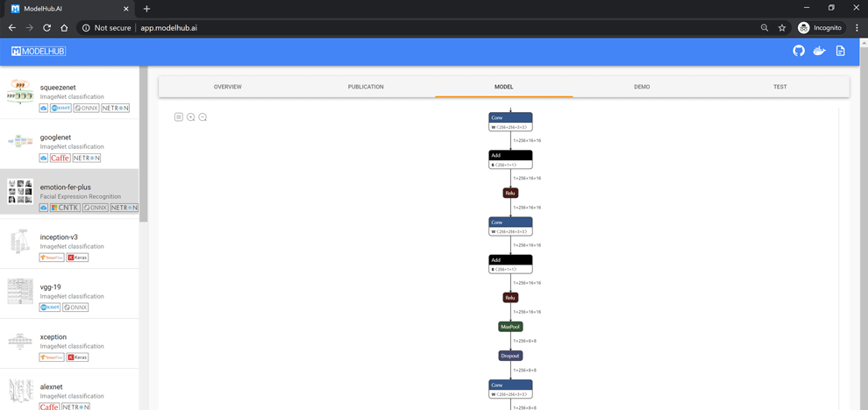The height and width of the screenshot is (410, 868).
Task: Open the documentation file icon
Action: click(x=840, y=51)
